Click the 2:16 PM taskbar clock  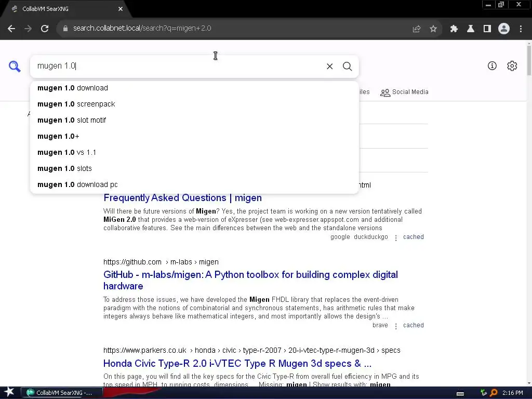pos(513,393)
